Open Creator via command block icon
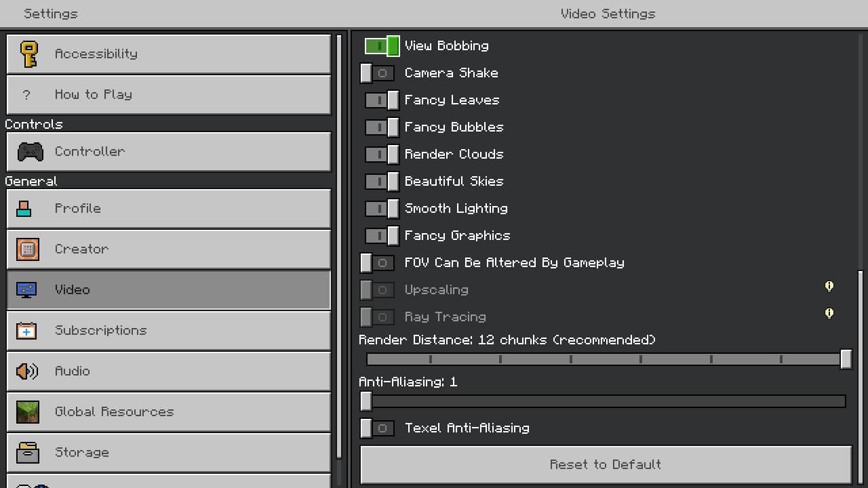The width and height of the screenshot is (868, 488). coord(28,249)
